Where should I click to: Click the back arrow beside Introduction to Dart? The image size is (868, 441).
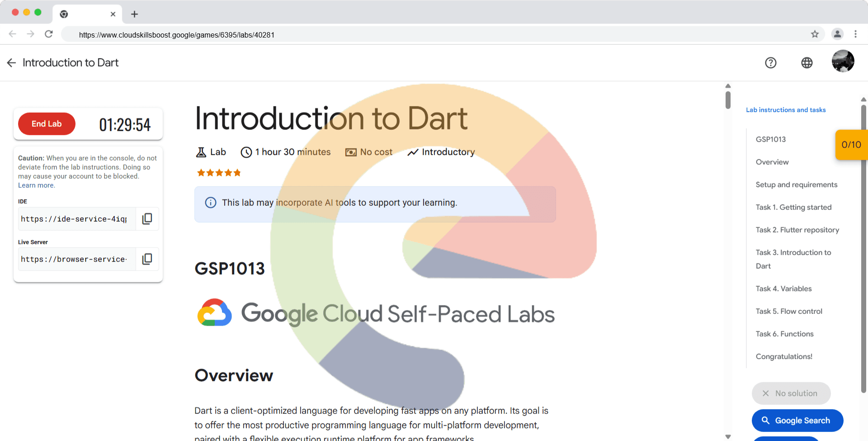(x=11, y=63)
